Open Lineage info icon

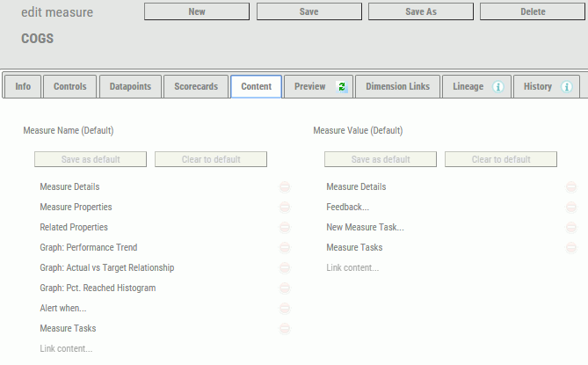click(498, 87)
